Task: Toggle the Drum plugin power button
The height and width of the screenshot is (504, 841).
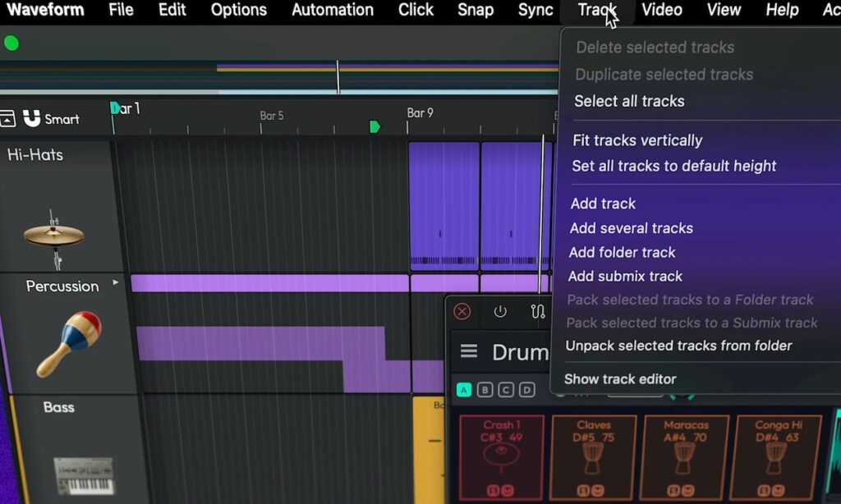Action: click(x=500, y=312)
